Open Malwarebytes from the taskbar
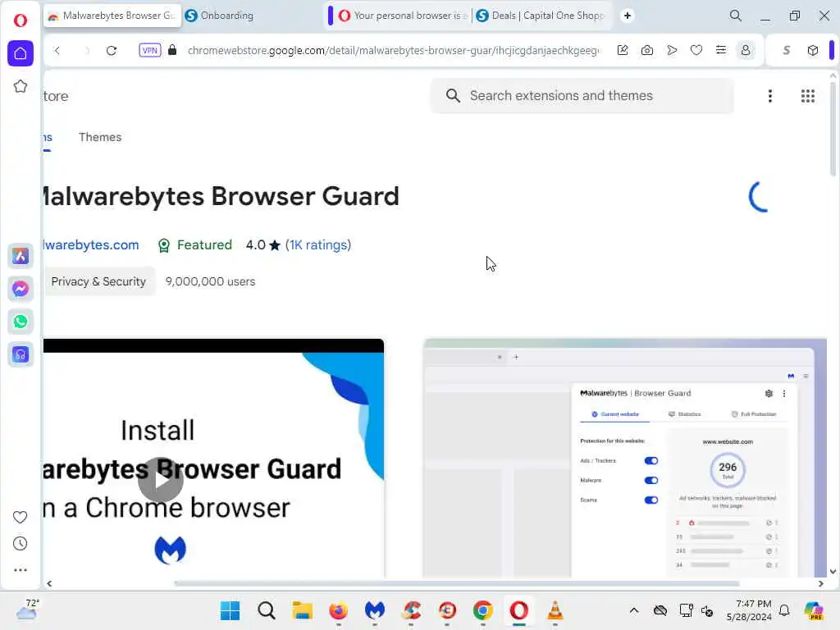Image resolution: width=840 pixels, height=630 pixels. point(374,610)
